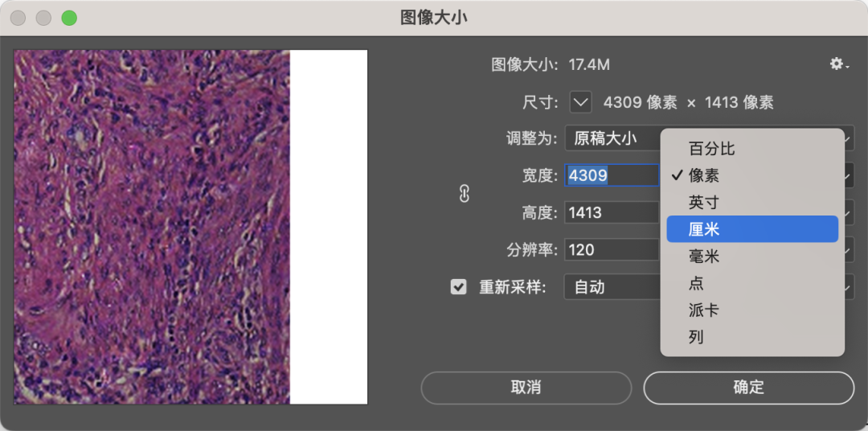This screenshot has height=431, width=868.
Task: Expand the 尺寸 dimensions unit dropdown
Action: 580,102
